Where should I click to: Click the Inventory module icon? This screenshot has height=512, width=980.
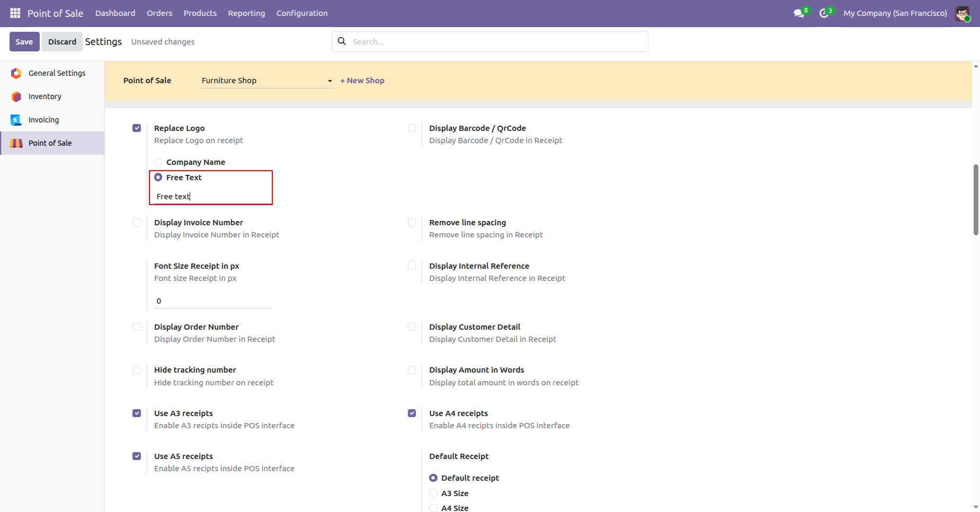click(16, 96)
